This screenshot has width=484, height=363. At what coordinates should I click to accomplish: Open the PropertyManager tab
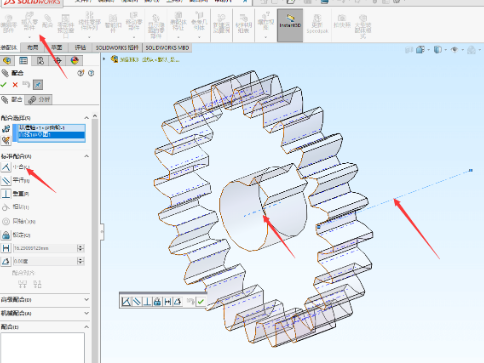tap(23, 60)
